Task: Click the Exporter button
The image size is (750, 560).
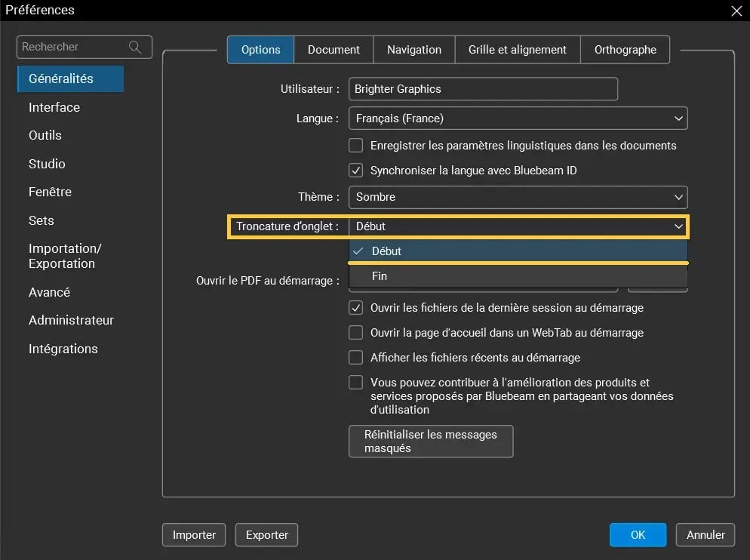Action: pyautogui.click(x=266, y=534)
